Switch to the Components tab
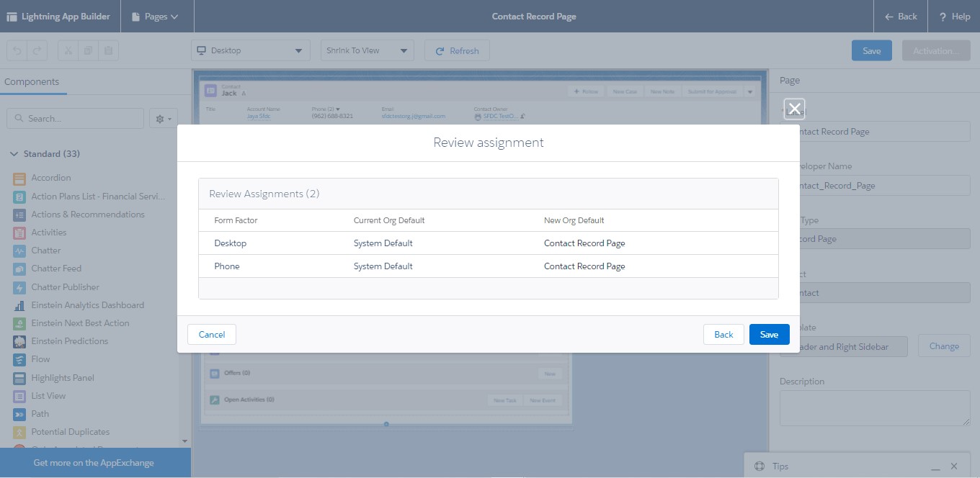This screenshot has height=478, width=980. click(x=33, y=83)
